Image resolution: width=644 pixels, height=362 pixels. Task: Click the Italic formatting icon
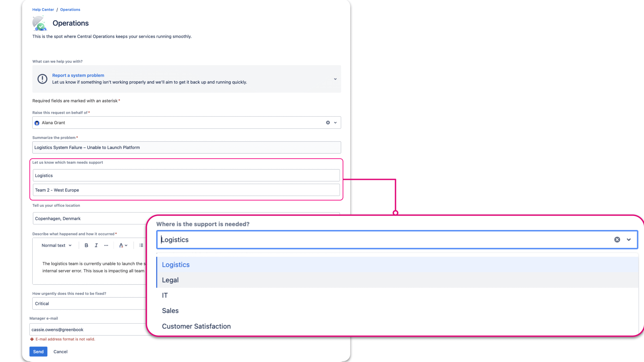[96, 245]
